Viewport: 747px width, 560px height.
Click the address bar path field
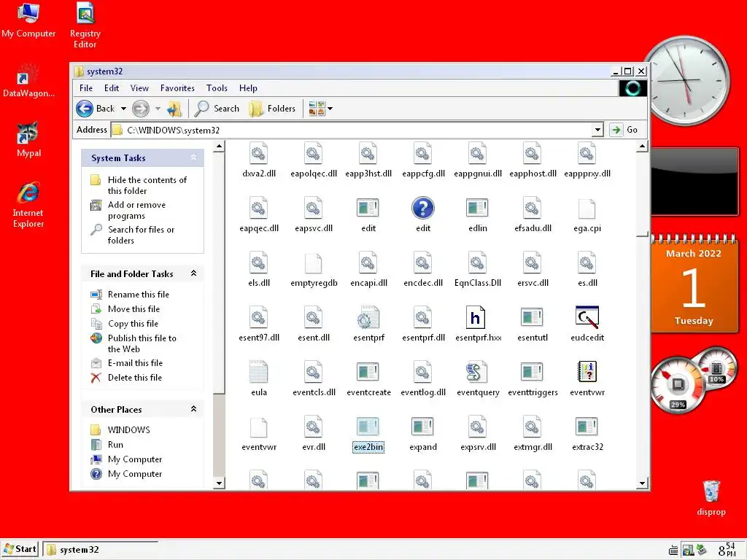point(352,130)
